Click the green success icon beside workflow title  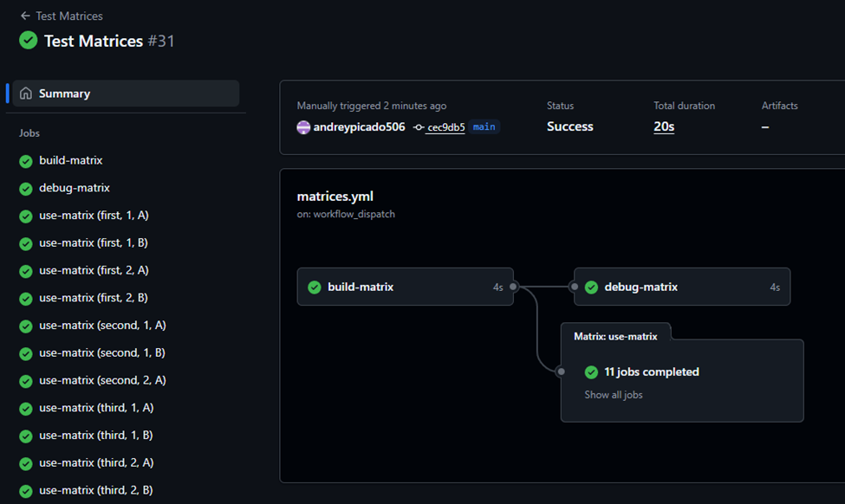tap(29, 41)
